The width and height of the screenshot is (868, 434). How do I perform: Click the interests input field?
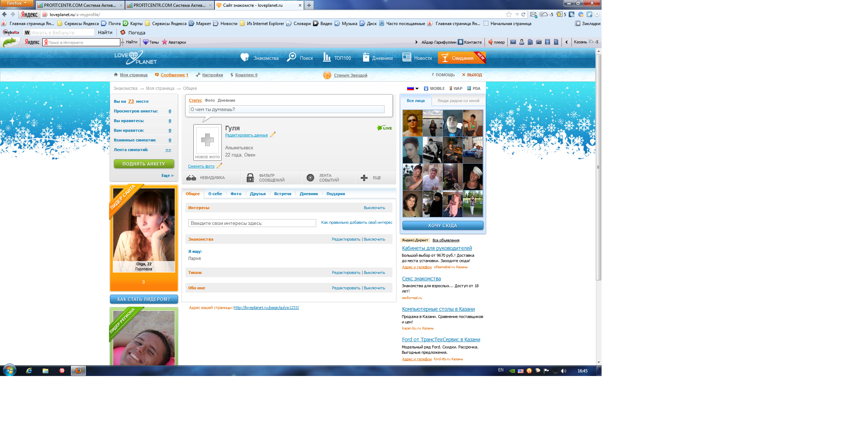click(252, 223)
